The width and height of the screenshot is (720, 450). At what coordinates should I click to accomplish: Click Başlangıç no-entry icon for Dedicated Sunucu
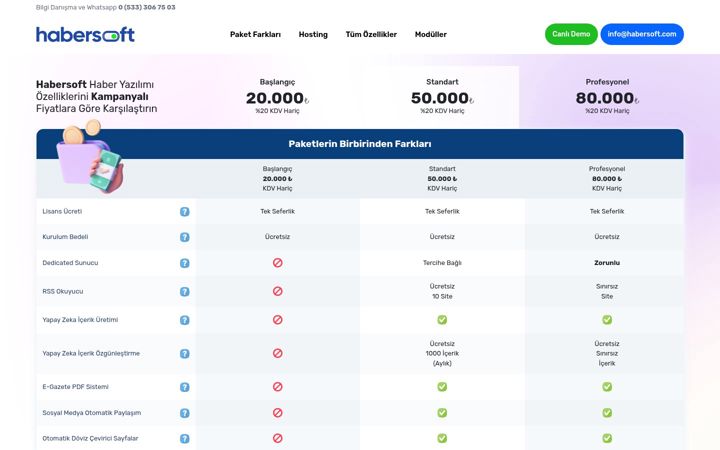pos(277,263)
